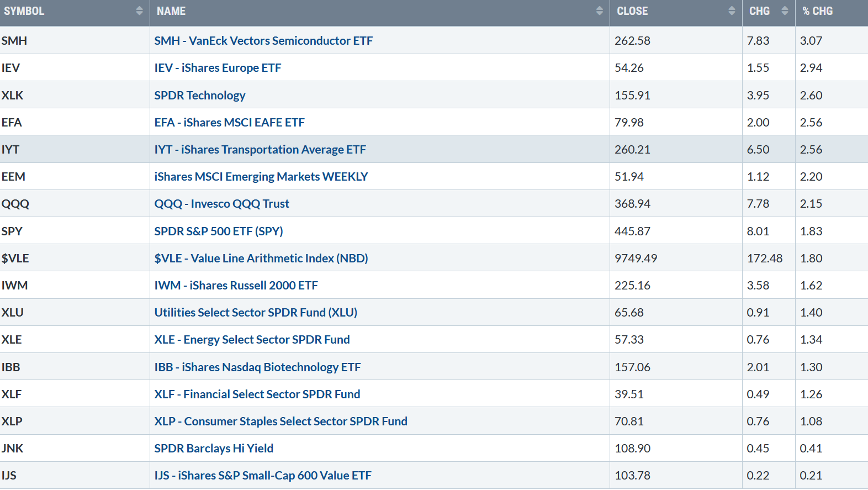Click the NAME column header
This screenshot has height=490, width=868.
tap(380, 13)
